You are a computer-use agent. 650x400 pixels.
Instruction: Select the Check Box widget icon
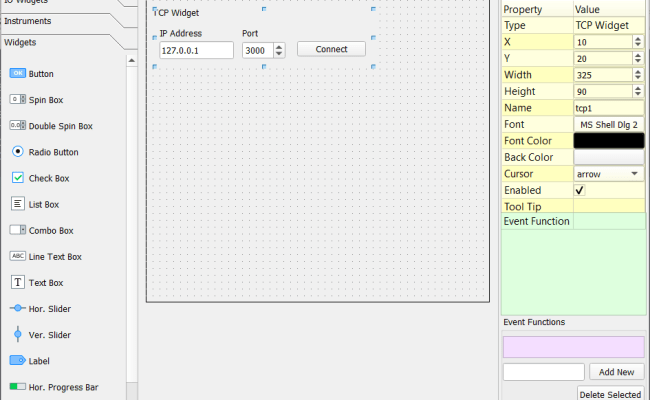tap(17, 178)
